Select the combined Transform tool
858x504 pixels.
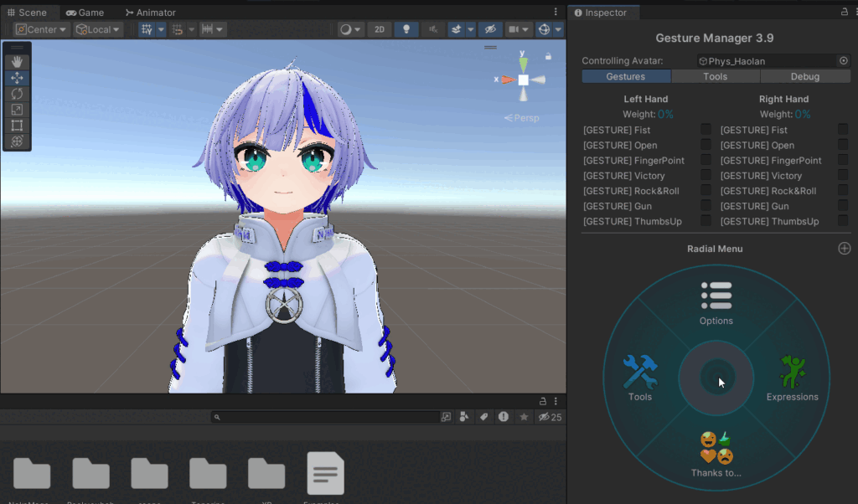pos(17,141)
